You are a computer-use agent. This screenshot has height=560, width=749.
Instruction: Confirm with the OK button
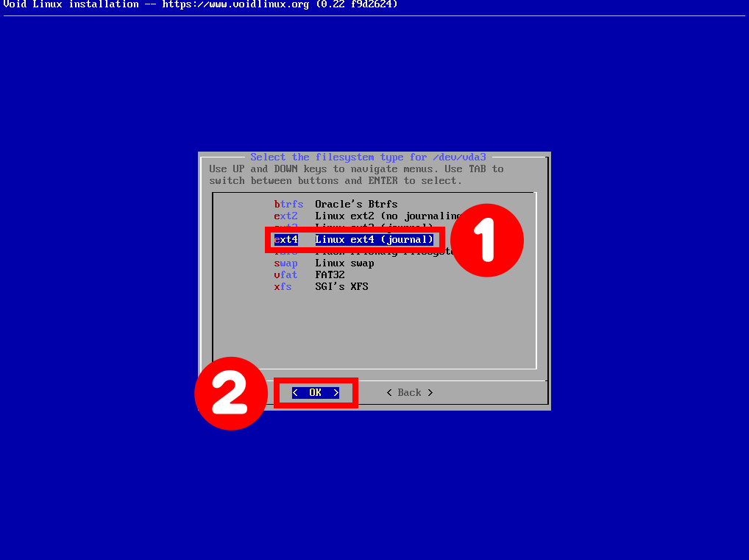[315, 392]
